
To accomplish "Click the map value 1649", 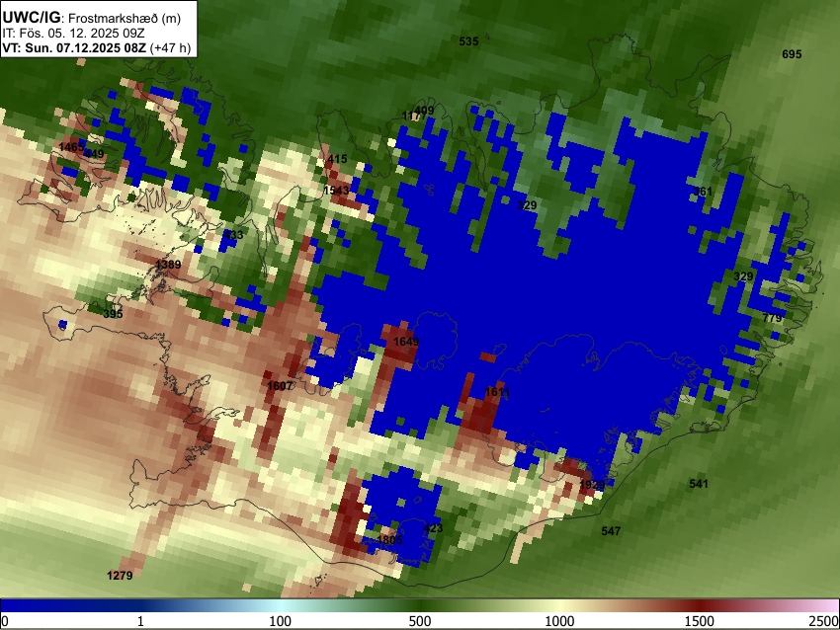I will (406, 342).
